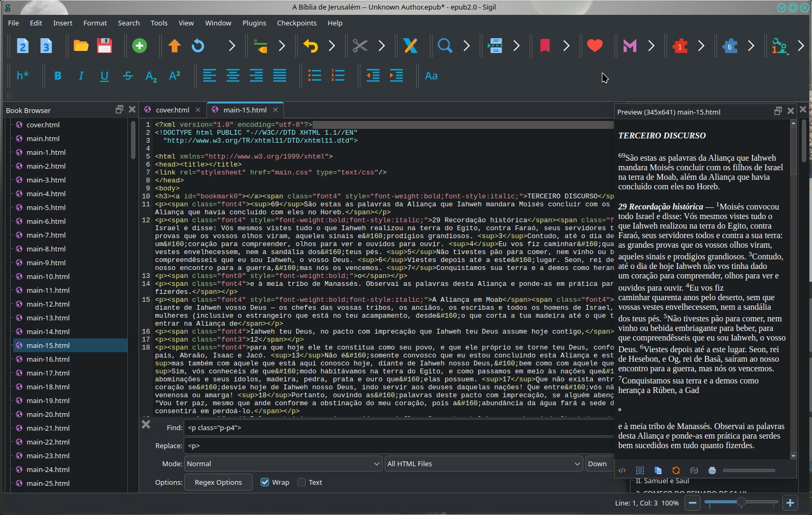The width and height of the screenshot is (812, 515).
Task: Click the green Add new file icon
Action: pyautogui.click(x=140, y=46)
